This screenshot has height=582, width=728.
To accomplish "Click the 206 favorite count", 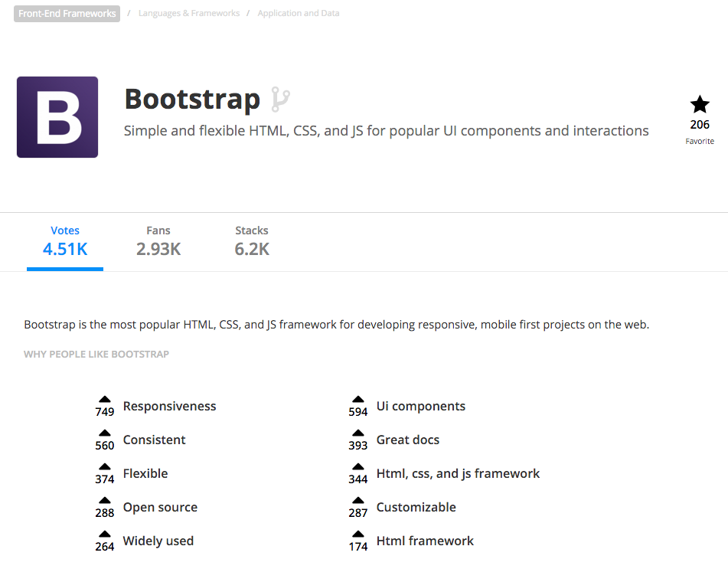I will tap(700, 125).
